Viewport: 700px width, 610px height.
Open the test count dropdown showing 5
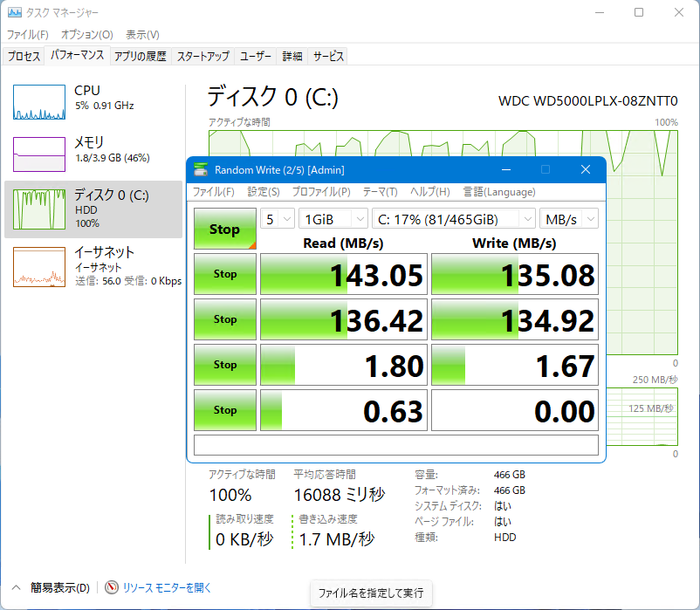click(278, 219)
